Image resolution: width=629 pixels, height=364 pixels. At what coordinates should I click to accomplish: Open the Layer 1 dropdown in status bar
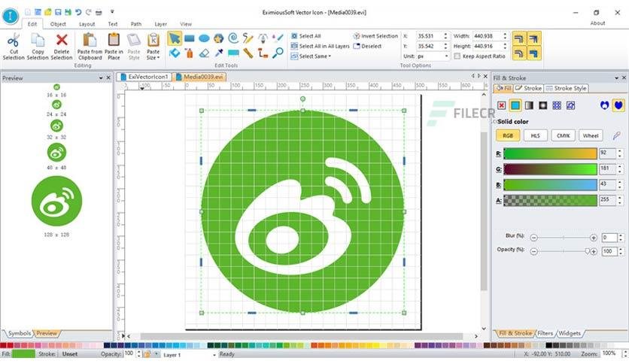click(214, 355)
